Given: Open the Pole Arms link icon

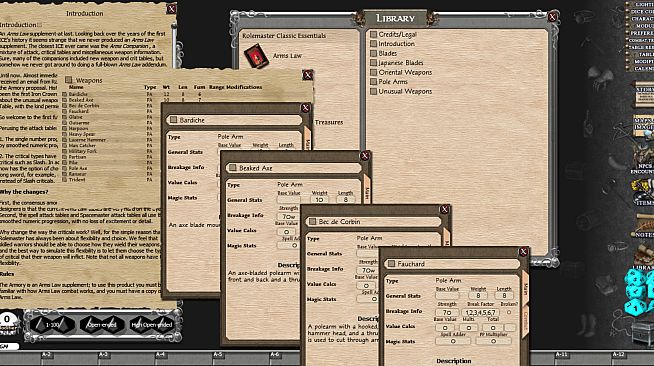Looking at the screenshot, I should point(374,82).
